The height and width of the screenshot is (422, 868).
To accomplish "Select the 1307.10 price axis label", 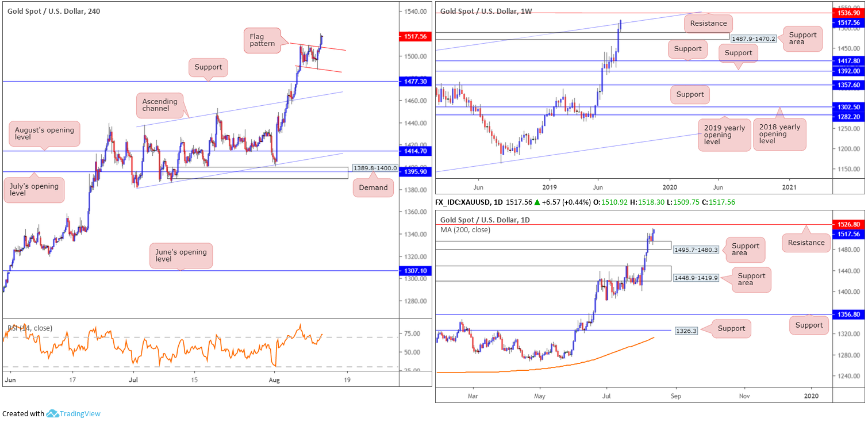I will pos(415,271).
